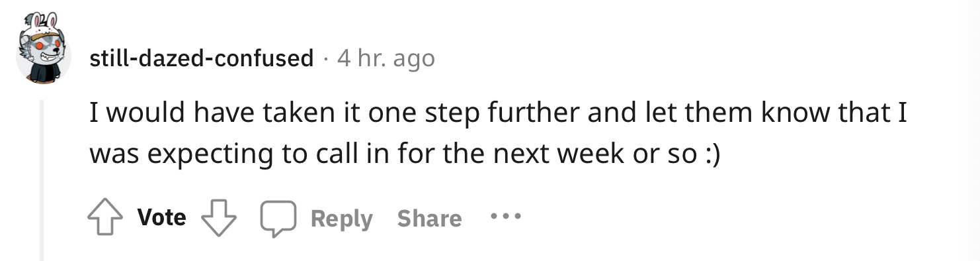
Task: Click 'was expecting' at second line start
Action: pyautogui.click(x=161, y=156)
